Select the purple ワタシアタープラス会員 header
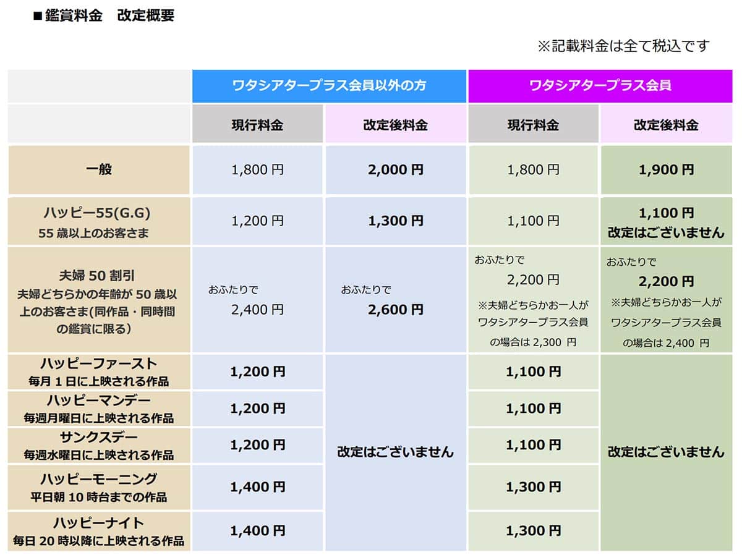Viewport: 742px width, 560px height. 600,86
